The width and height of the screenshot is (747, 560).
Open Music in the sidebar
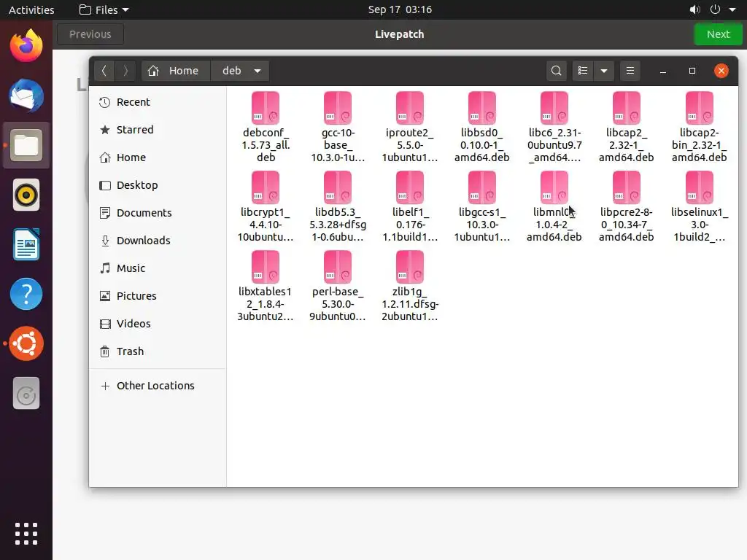click(x=158, y=268)
